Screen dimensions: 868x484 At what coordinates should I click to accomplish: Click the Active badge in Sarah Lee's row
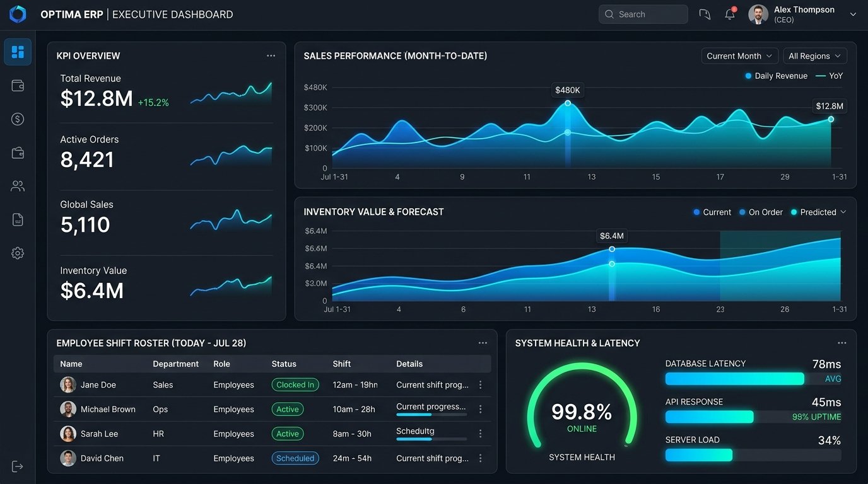point(288,434)
